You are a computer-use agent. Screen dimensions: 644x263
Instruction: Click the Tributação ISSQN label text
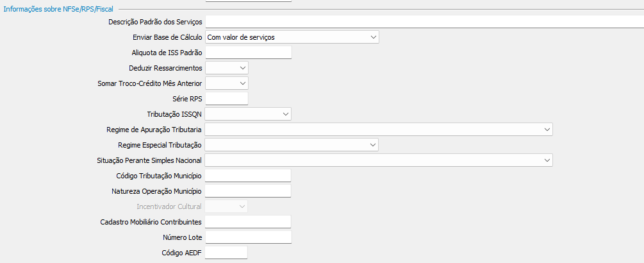[x=174, y=114]
